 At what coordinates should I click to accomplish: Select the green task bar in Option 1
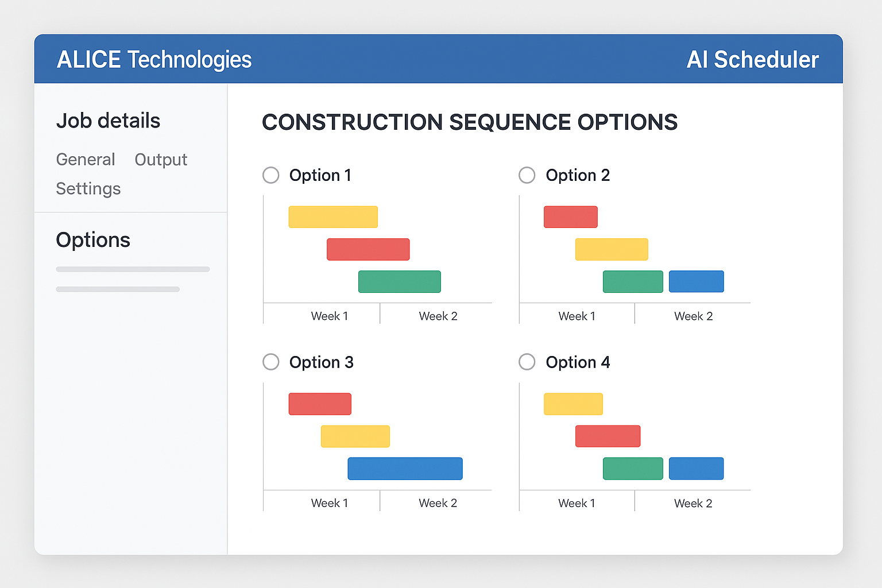[400, 281]
